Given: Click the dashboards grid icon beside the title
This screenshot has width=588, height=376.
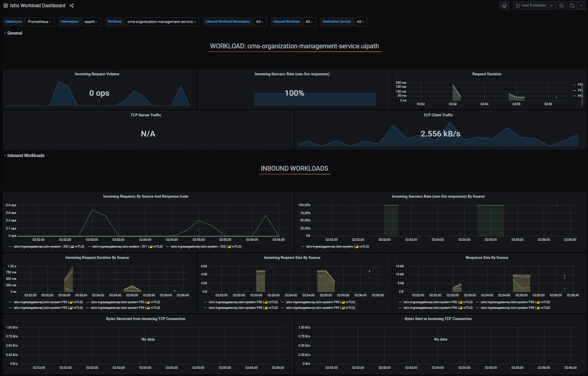Looking at the screenshot, I should [6, 6].
